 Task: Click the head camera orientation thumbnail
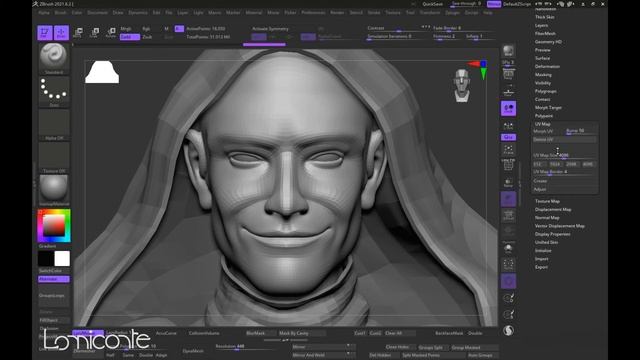tap(462, 85)
